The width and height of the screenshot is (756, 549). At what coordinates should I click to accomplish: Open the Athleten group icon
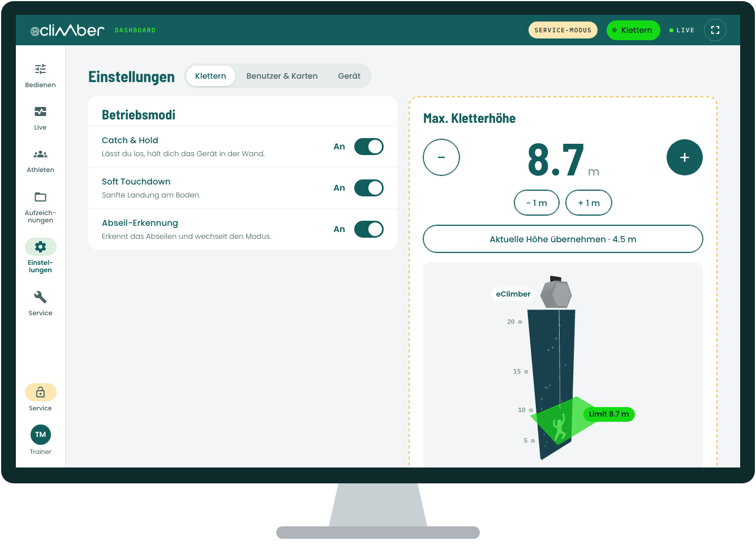40,154
